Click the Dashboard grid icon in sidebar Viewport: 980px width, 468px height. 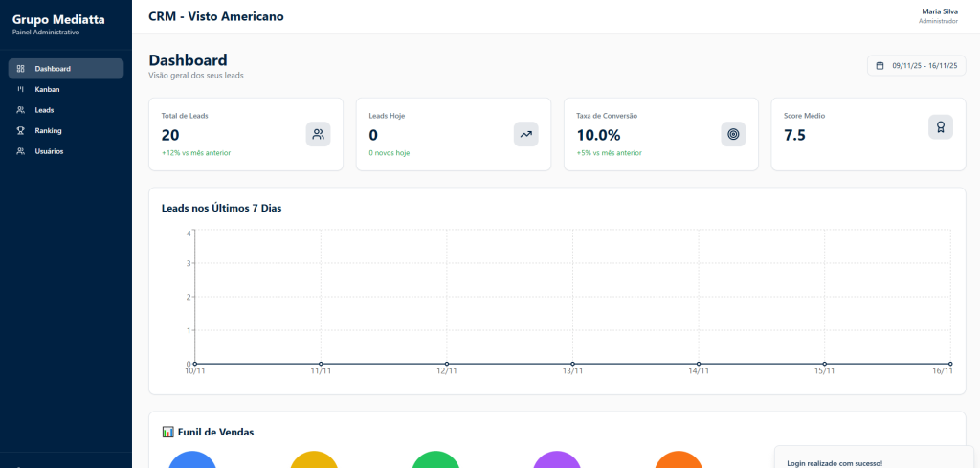(x=21, y=69)
